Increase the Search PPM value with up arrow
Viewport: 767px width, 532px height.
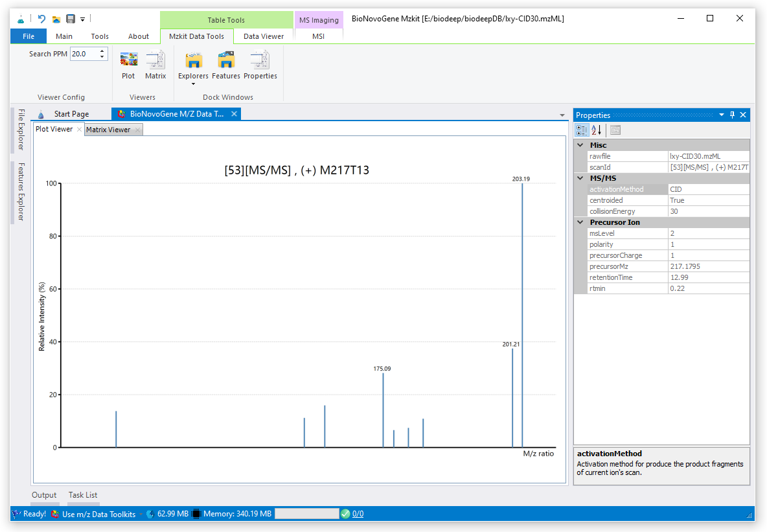(x=102, y=51)
